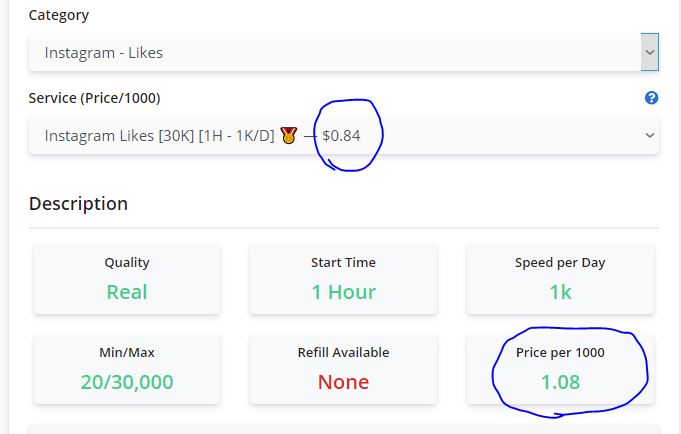This screenshot has height=434, width=681.
Task: Click the Speed per Day card title
Action: click(560, 262)
